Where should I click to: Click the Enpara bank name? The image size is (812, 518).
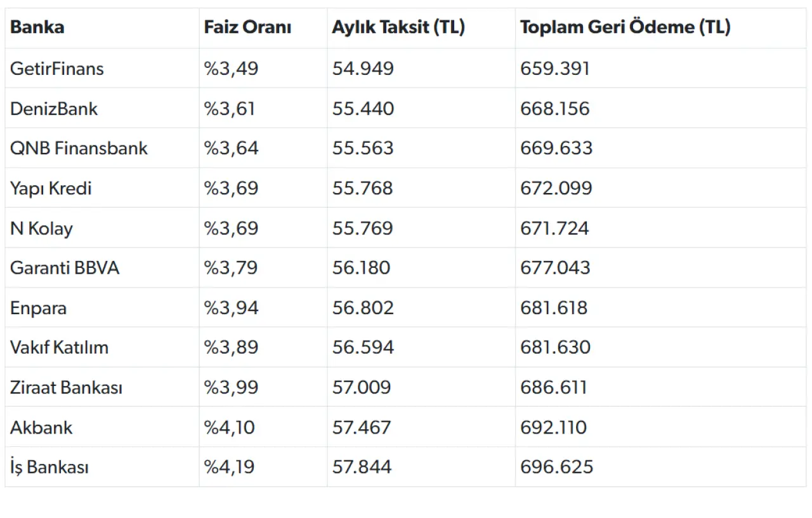coord(38,308)
